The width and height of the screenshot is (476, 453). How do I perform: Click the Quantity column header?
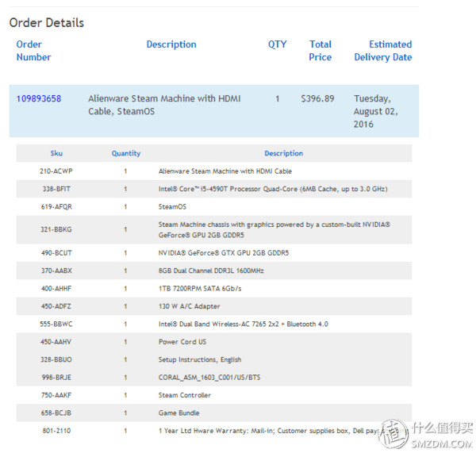point(126,153)
